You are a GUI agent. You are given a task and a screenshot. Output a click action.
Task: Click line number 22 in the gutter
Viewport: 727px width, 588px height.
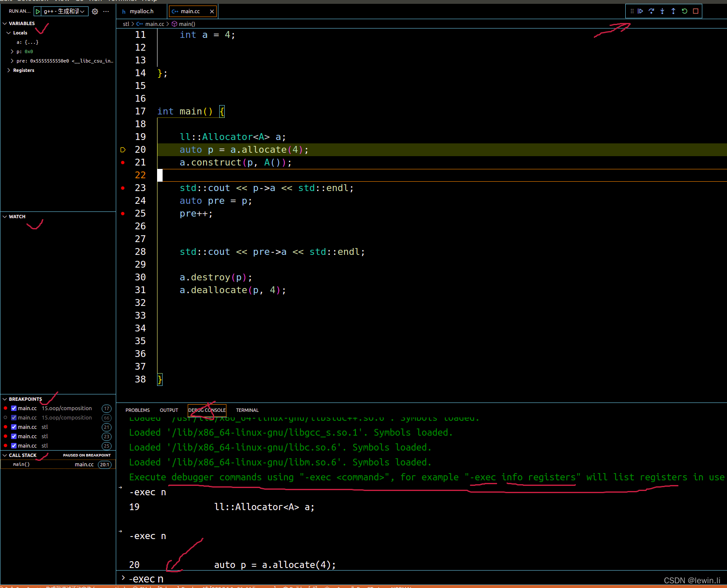140,175
